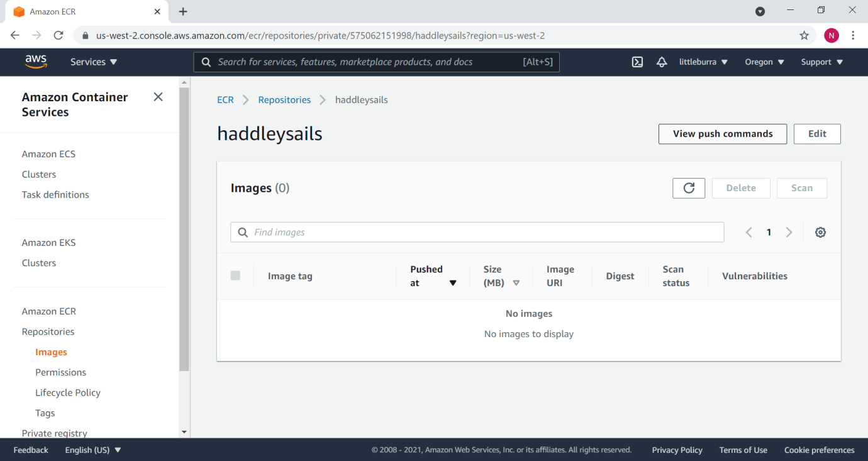Change language via English (US) dropdown
Image resolution: width=868 pixels, height=461 pixels.
93,450
